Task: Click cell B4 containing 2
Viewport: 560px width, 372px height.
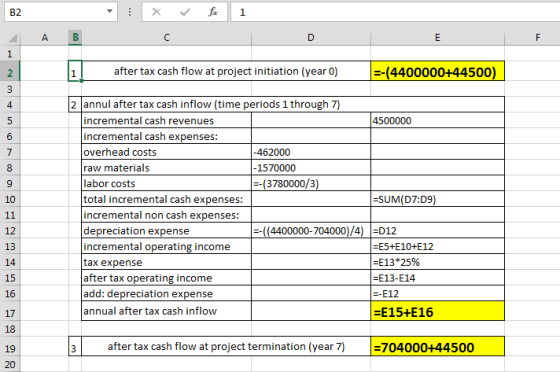Action: click(x=75, y=104)
